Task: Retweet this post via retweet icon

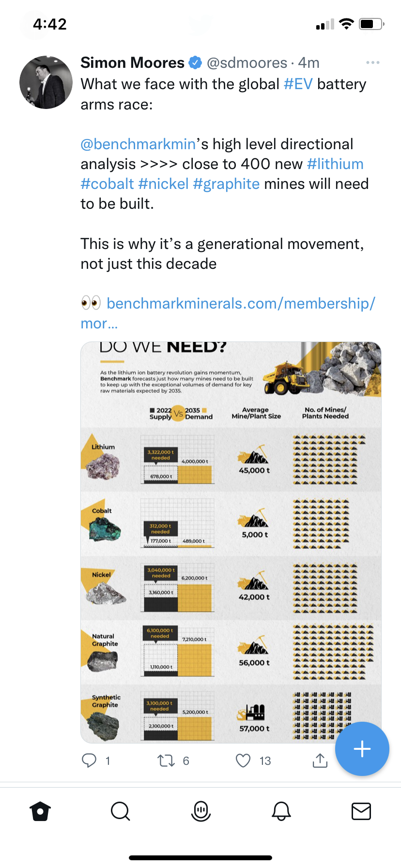Action: click(x=166, y=760)
